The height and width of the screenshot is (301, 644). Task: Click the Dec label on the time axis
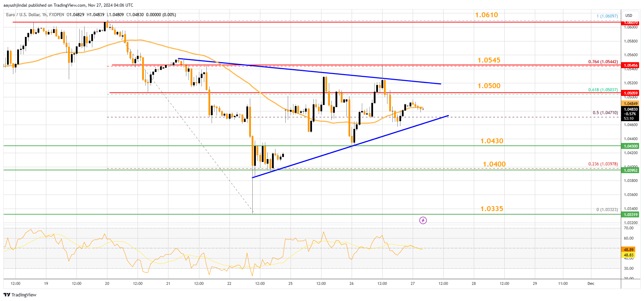coord(591,283)
